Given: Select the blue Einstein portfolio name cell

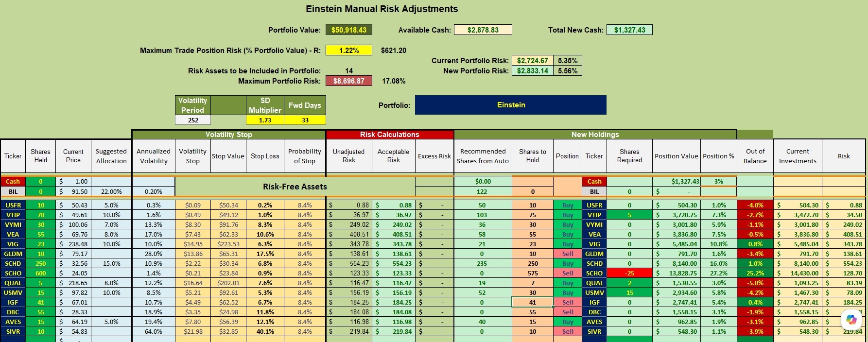Looking at the screenshot, I should (x=511, y=105).
